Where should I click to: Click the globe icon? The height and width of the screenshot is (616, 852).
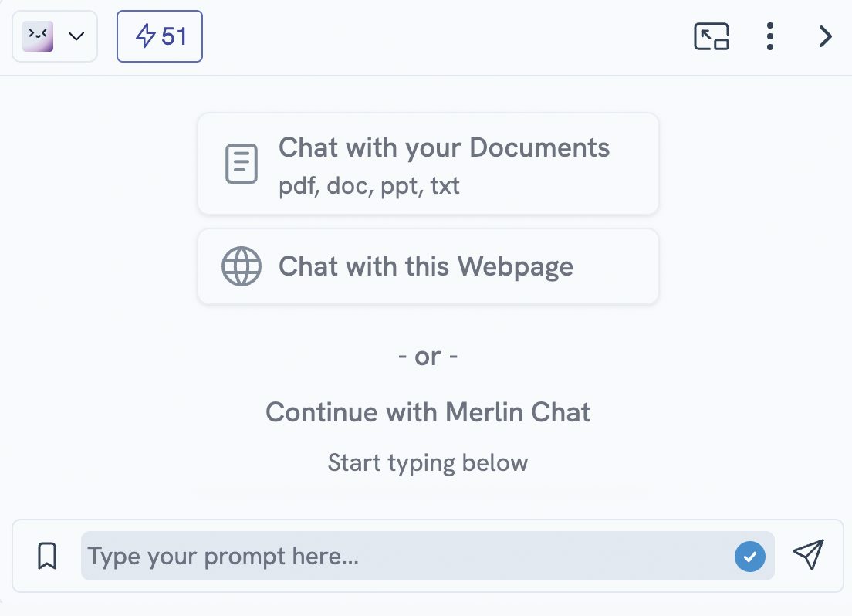click(242, 266)
